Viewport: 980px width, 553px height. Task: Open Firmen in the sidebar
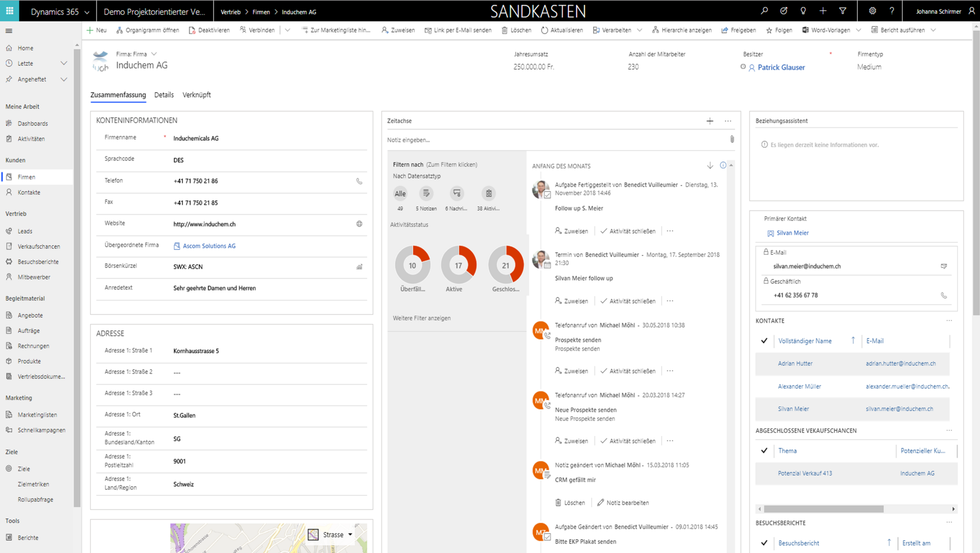36,177
